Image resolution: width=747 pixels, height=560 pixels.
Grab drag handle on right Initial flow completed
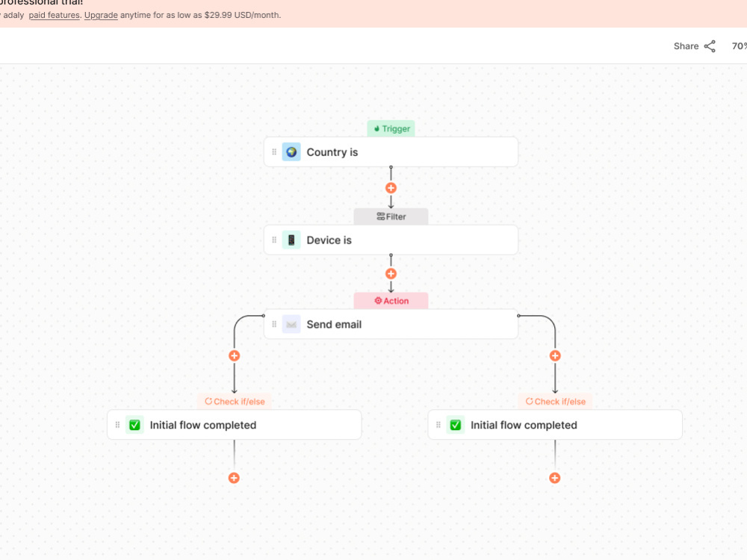tap(438, 425)
